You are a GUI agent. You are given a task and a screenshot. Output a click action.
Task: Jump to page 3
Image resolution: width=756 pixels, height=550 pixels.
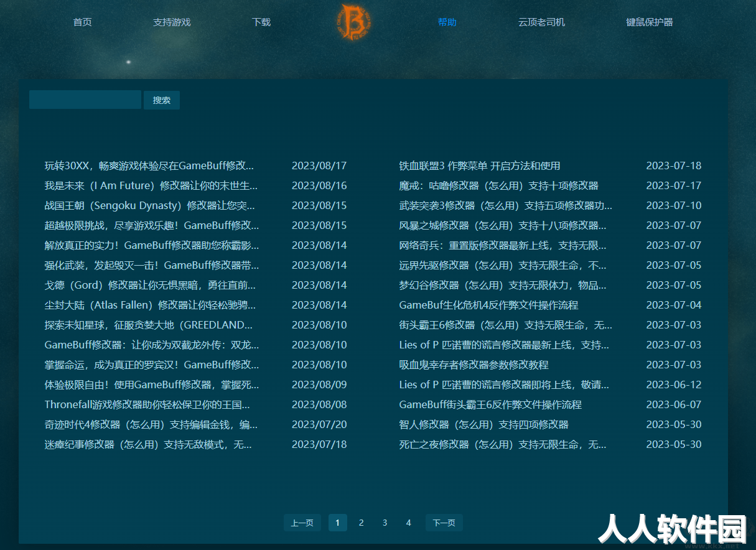pyautogui.click(x=385, y=523)
